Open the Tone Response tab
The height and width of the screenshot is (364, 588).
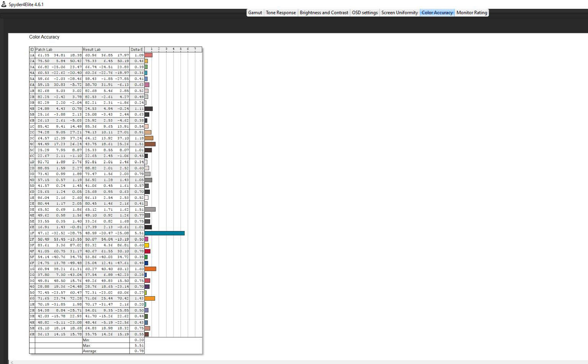coord(281,13)
